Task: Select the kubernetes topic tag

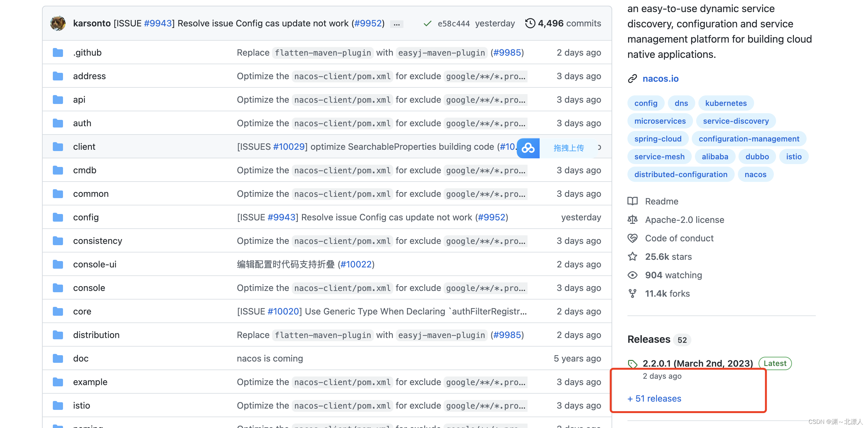Action: pos(725,103)
